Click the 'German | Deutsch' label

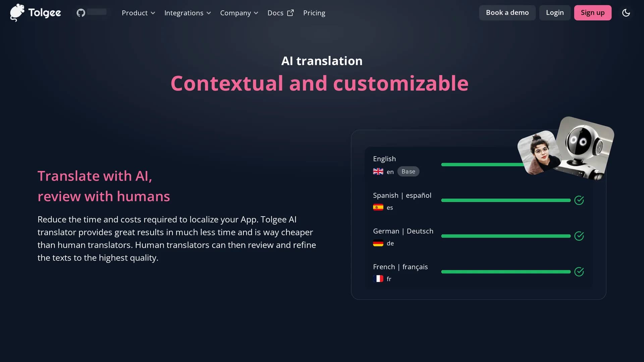pos(403,231)
